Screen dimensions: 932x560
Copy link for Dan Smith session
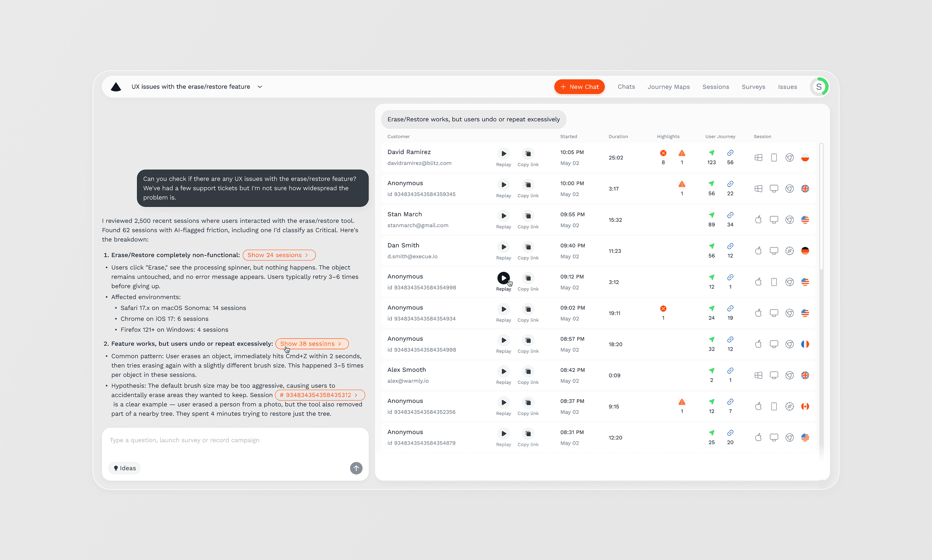point(528,247)
